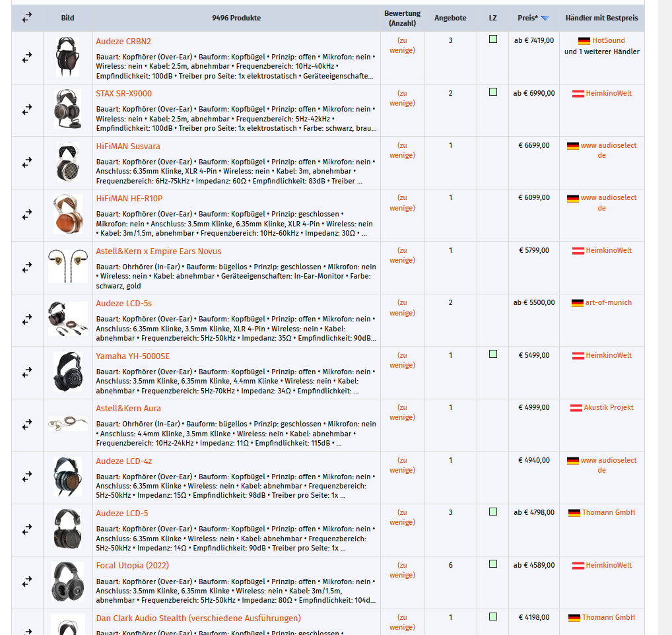Toggle LZ checkbox for Audeze CRBN2
Screen dimensions: 672x635
click(x=493, y=40)
